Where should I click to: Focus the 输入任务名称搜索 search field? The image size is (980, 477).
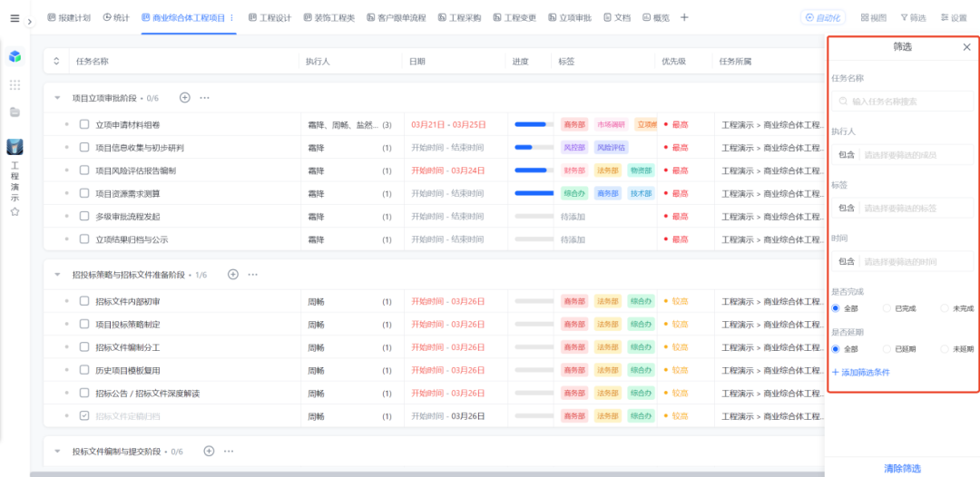click(x=903, y=102)
